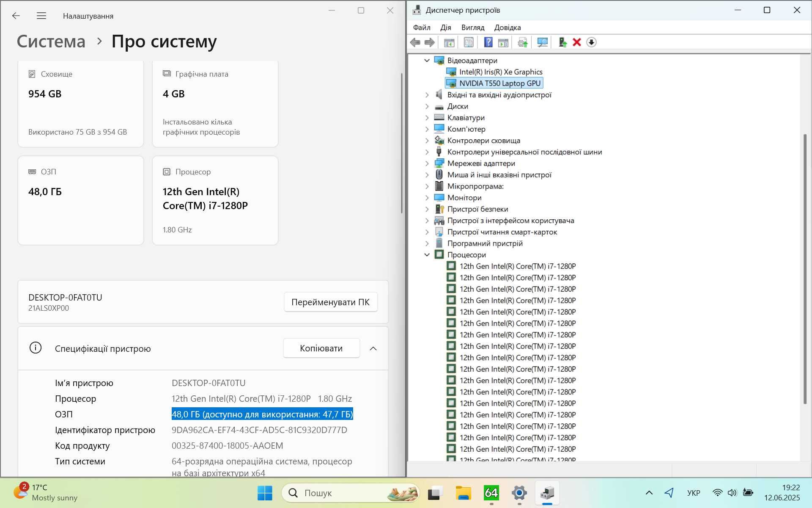Open the Дія menu
The height and width of the screenshot is (508, 812).
pyautogui.click(x=446, y=28)
